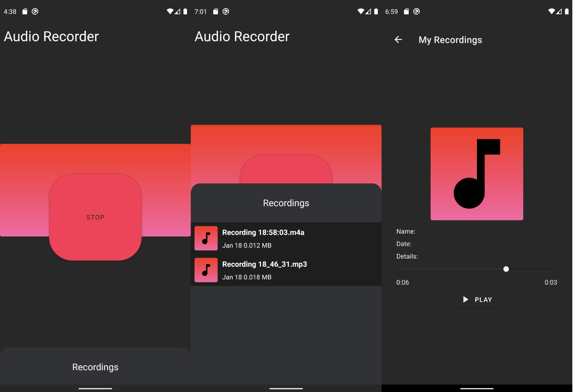
Task: Tap the battery icon in the 4:38 status bar
Action: click(185, 12)
